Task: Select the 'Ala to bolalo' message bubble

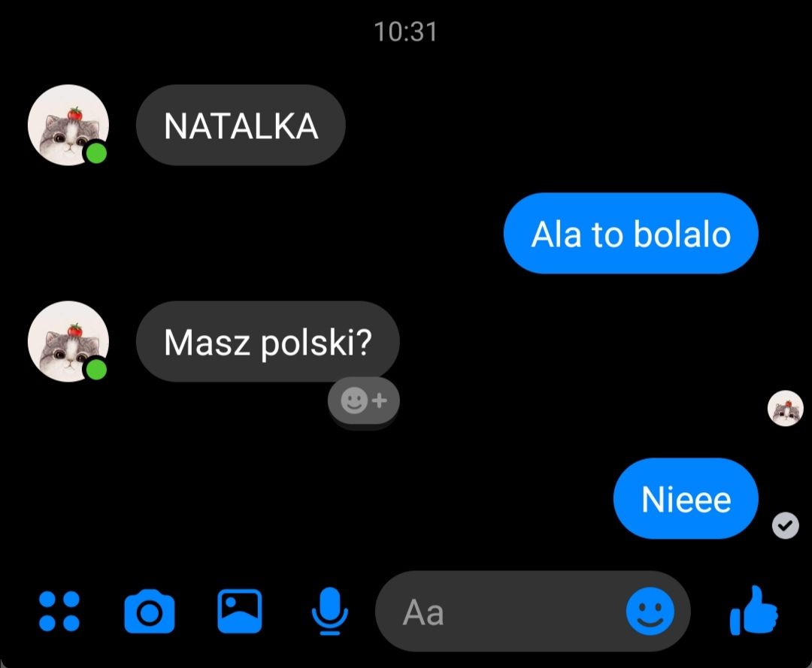Action: (631, 234)
